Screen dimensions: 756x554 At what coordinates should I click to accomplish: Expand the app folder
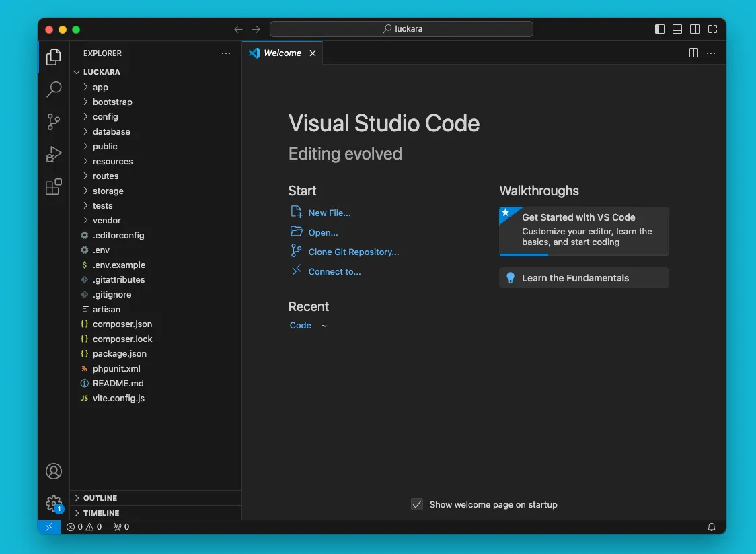100,88
